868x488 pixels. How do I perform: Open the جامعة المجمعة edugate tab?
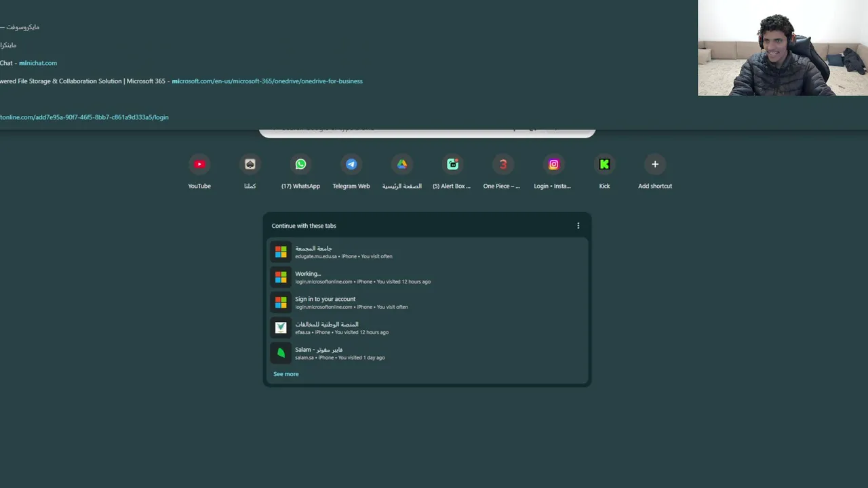point(427,251)
